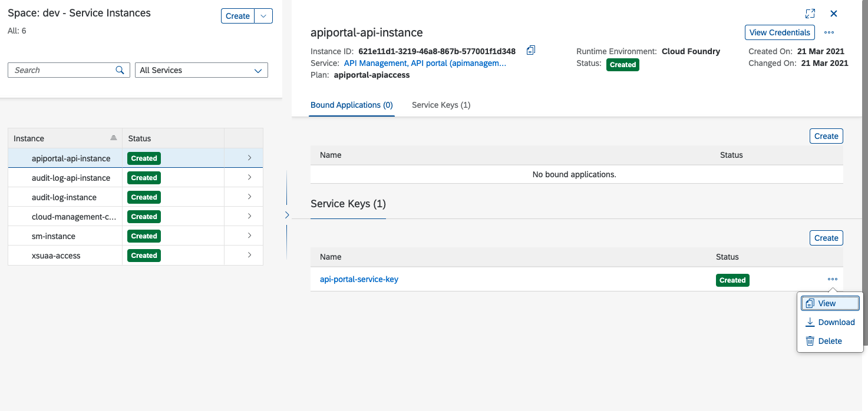
Task: Click the three-dot menu for api-portal-service-key
Action: coord(832,280)
